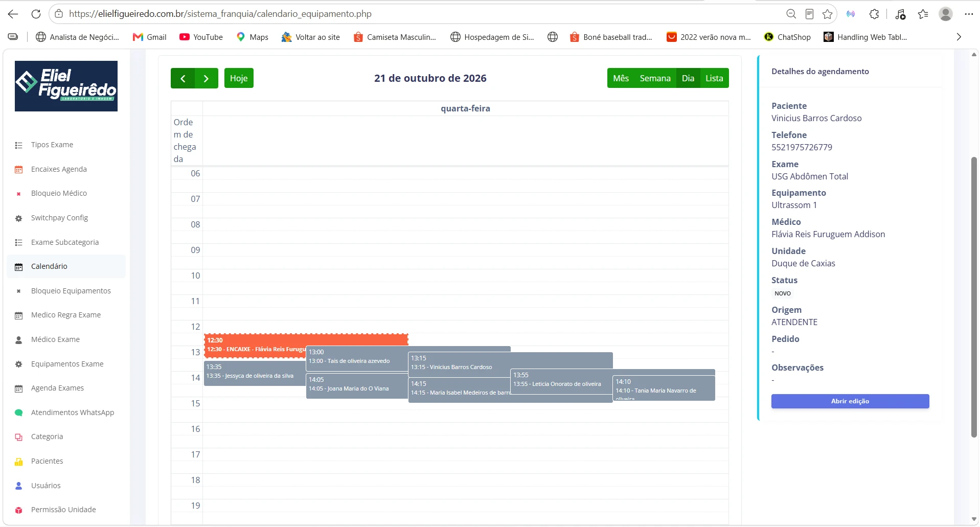980x527 pixels.
Task: Click the phone number 5521975726779
Action: pyautogui.click(x=802, y=147)
